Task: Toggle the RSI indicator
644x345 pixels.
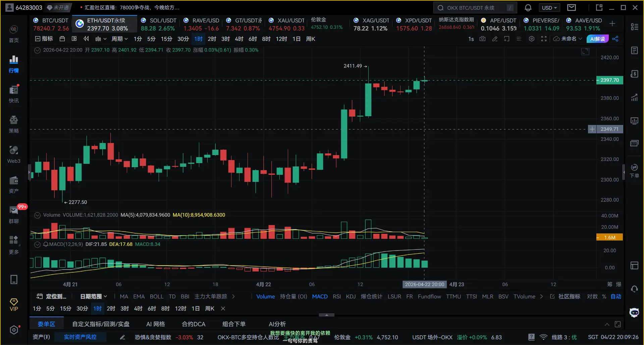Action: coord(337,296)
